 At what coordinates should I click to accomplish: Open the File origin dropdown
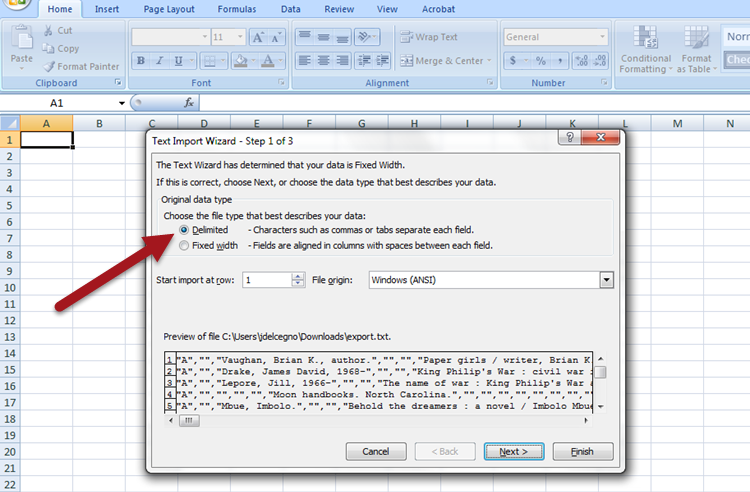(x=606, y=280)
